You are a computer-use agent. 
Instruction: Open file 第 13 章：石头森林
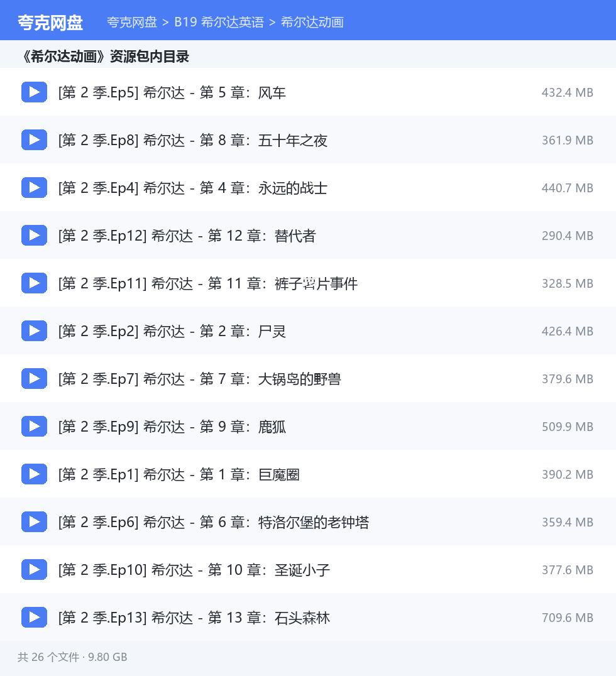click(194, 618)
